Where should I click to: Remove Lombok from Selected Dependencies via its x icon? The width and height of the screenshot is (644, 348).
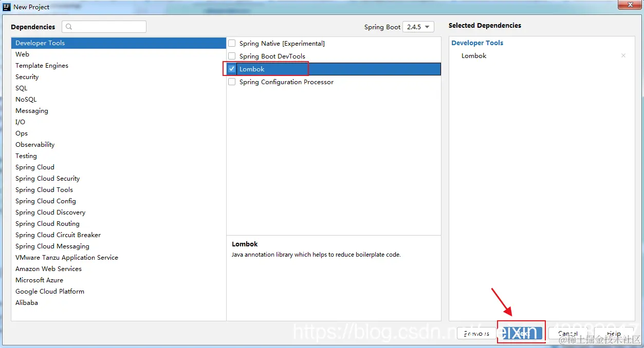point(623,55)
